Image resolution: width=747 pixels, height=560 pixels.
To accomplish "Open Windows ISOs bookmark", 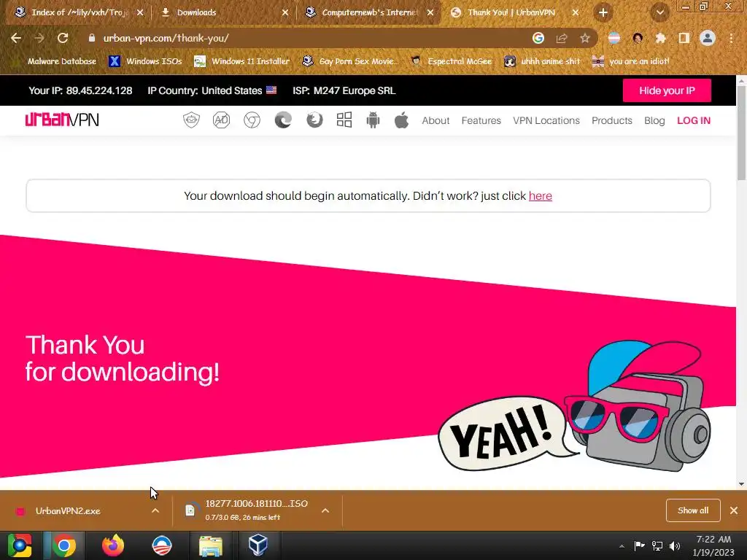I will [146, 61].
